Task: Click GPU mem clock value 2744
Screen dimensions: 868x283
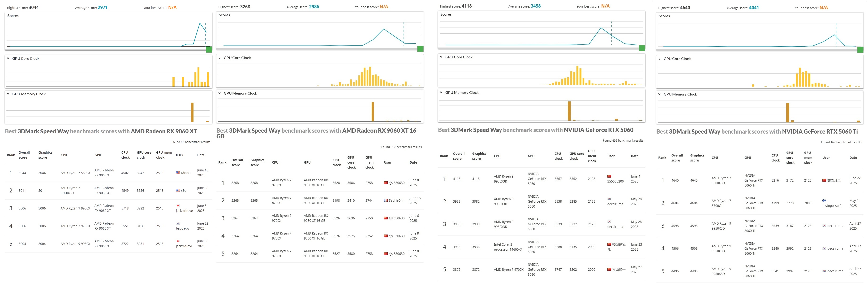Action: tap(369, 201)
